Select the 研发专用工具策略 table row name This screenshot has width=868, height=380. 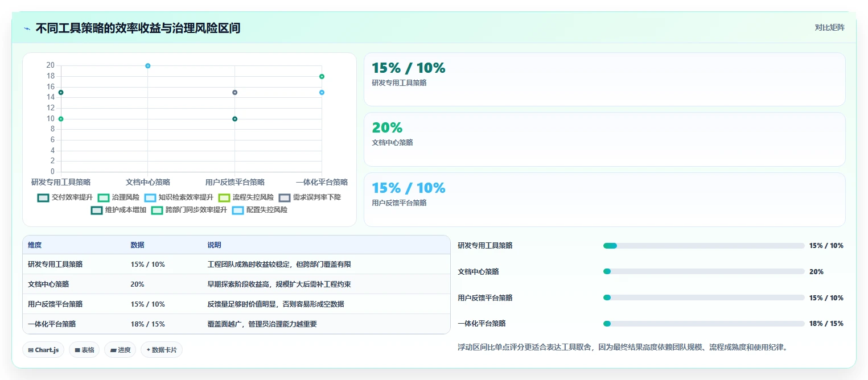[x=55, y=265]
